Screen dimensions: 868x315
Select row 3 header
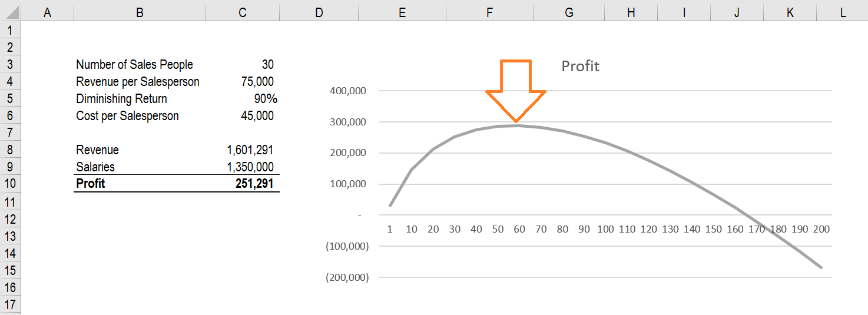[11, 64]
